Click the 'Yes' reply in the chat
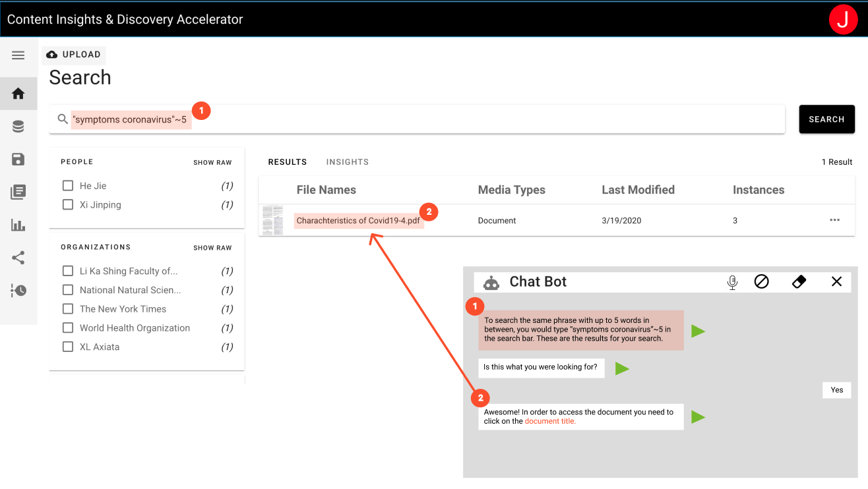 (837, 390)
